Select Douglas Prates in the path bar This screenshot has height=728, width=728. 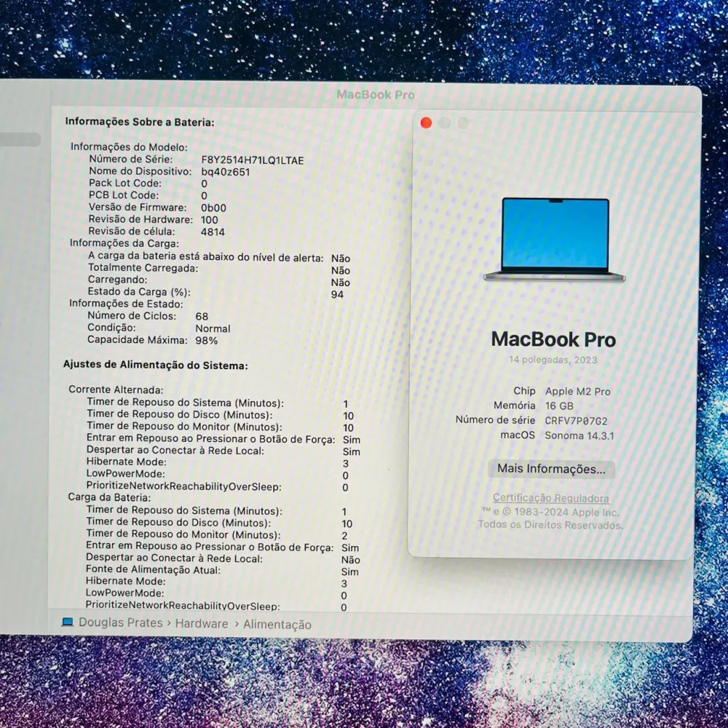point(121,622)
